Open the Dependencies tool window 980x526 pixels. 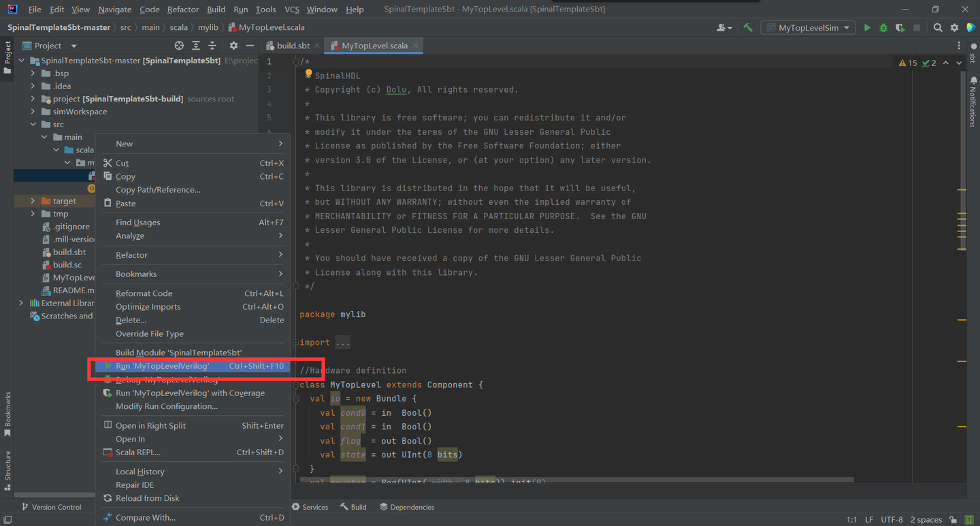(x=407, y=507)
